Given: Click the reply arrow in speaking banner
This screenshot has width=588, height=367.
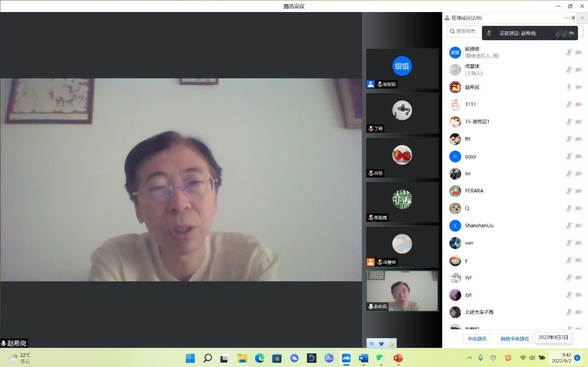Looking at the screenshot, I should 571,33.
